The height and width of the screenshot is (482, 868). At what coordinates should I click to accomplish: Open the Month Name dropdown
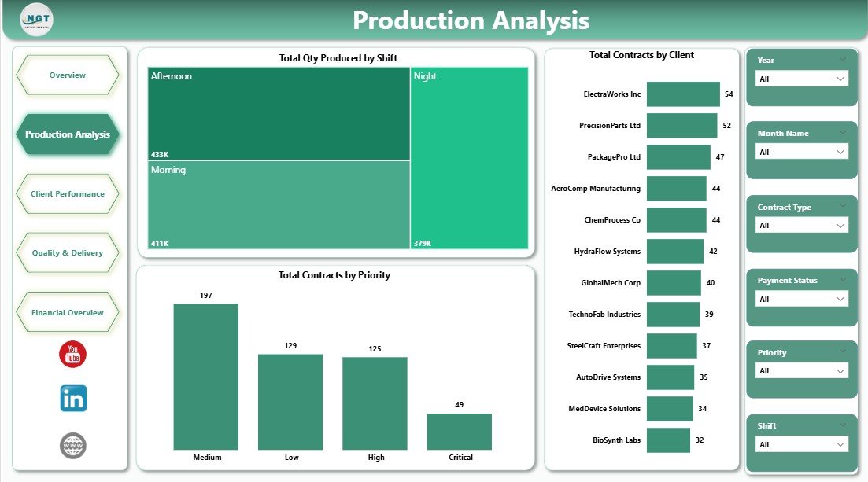coord(801,152)
